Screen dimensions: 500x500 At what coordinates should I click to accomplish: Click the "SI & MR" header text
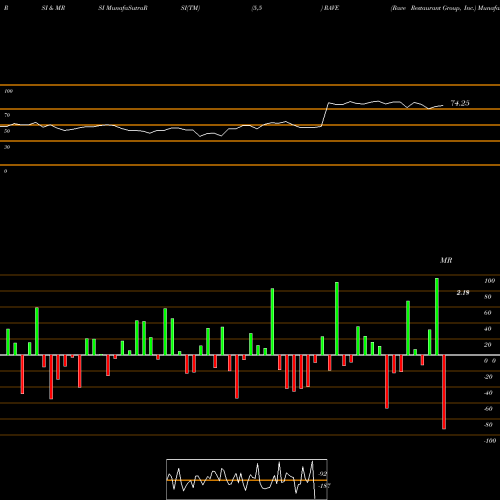click(x=53, y=8)
